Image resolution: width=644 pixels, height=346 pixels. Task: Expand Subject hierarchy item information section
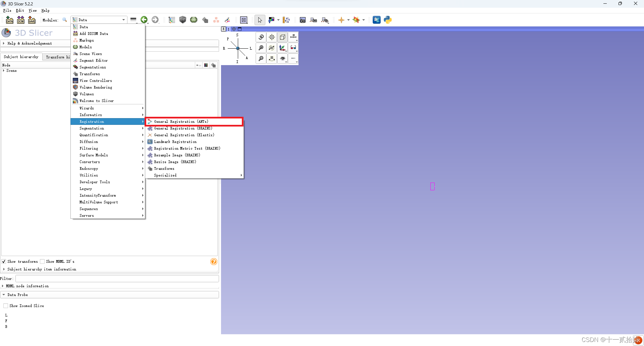coord(42,269)
